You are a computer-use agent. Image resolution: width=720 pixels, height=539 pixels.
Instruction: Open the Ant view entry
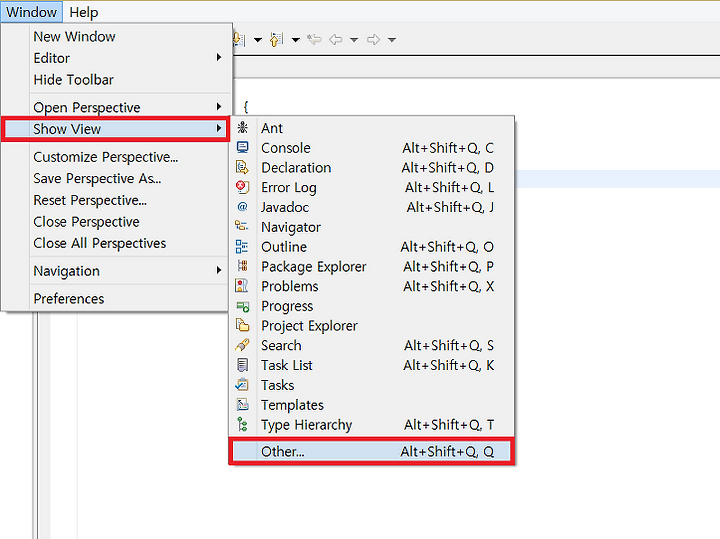371,128
